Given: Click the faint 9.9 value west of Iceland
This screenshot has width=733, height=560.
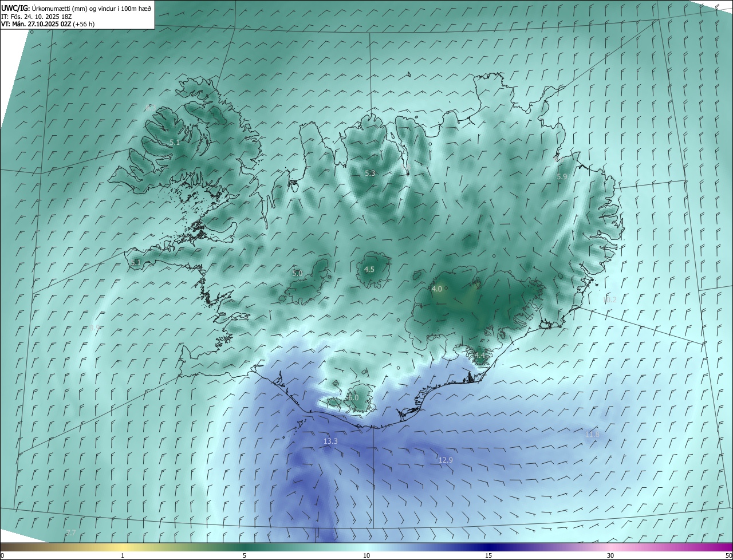Looking at the screenshot, I should pyautogui.click(x=94, y=328).
